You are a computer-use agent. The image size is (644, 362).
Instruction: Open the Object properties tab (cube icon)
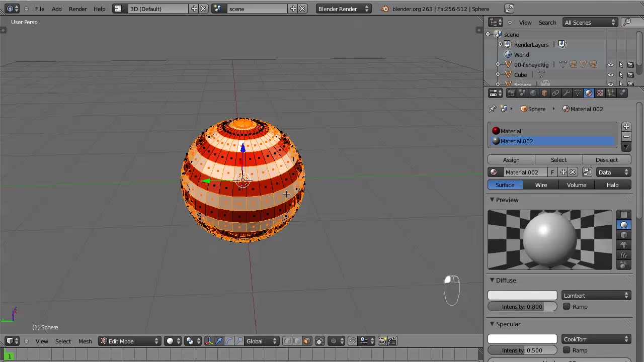point(544,93)
